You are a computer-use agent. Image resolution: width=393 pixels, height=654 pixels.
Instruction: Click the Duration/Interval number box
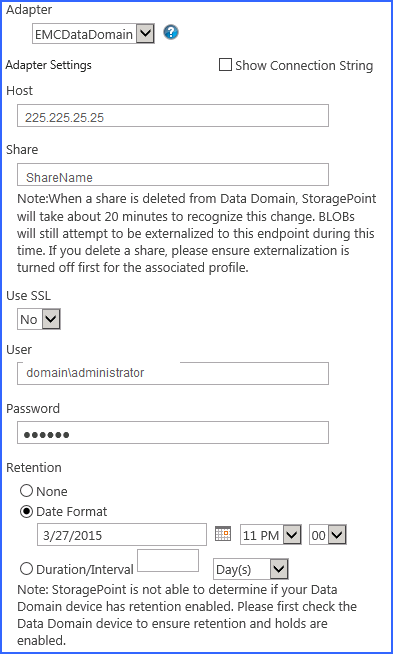click(168, 560)
